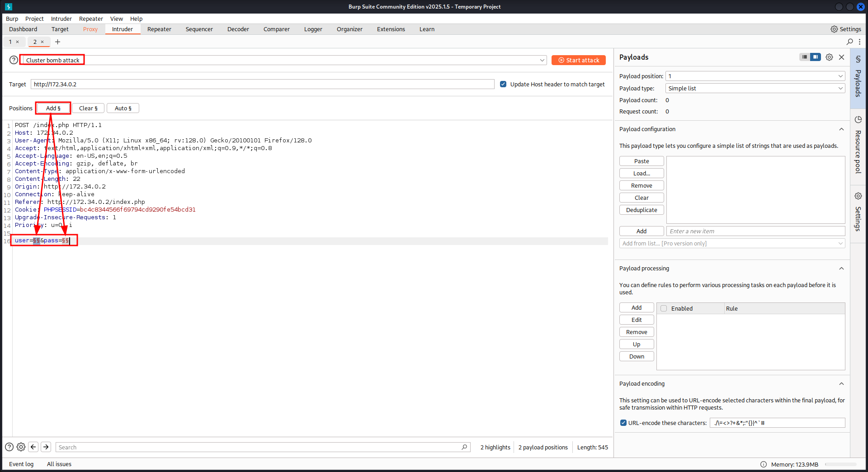Viewport: 868px width, 472px height.
Task: Open the Event log
Action: pyautogui.click(x=21, y=464)
